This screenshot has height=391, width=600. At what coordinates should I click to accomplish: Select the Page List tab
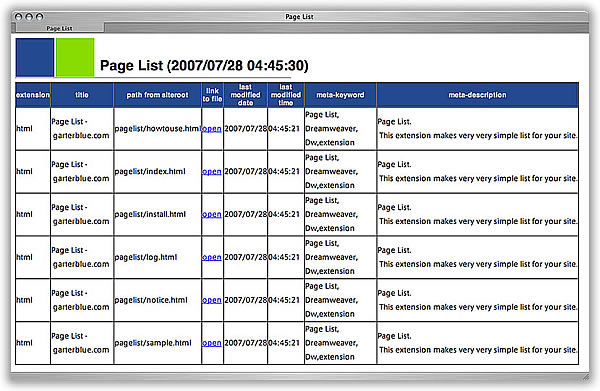point(59,28)
